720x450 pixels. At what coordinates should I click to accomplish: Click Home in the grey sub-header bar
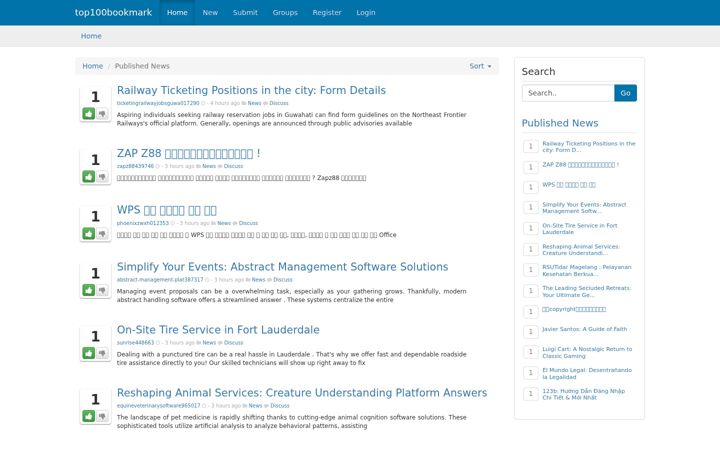pos(91,36)
